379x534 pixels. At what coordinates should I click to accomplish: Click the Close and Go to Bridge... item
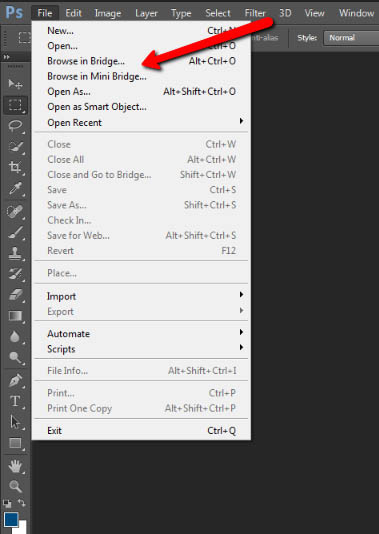coord(141,174)
